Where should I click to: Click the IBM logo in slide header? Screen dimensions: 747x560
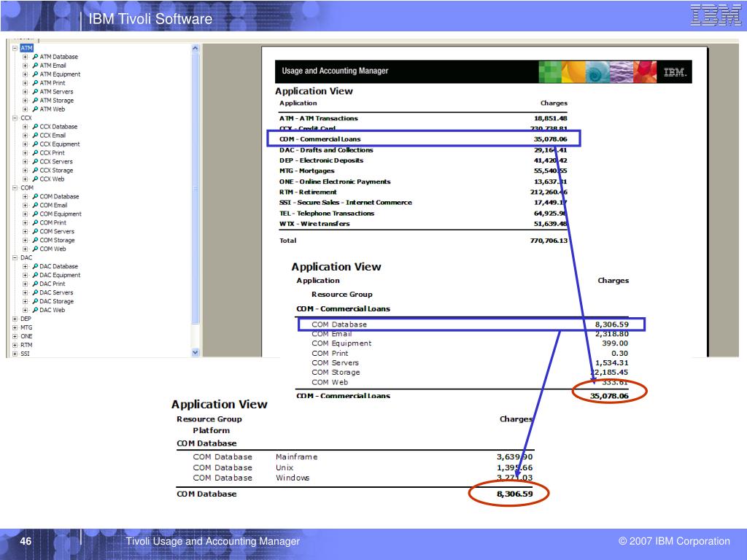(x=716, y=15)
